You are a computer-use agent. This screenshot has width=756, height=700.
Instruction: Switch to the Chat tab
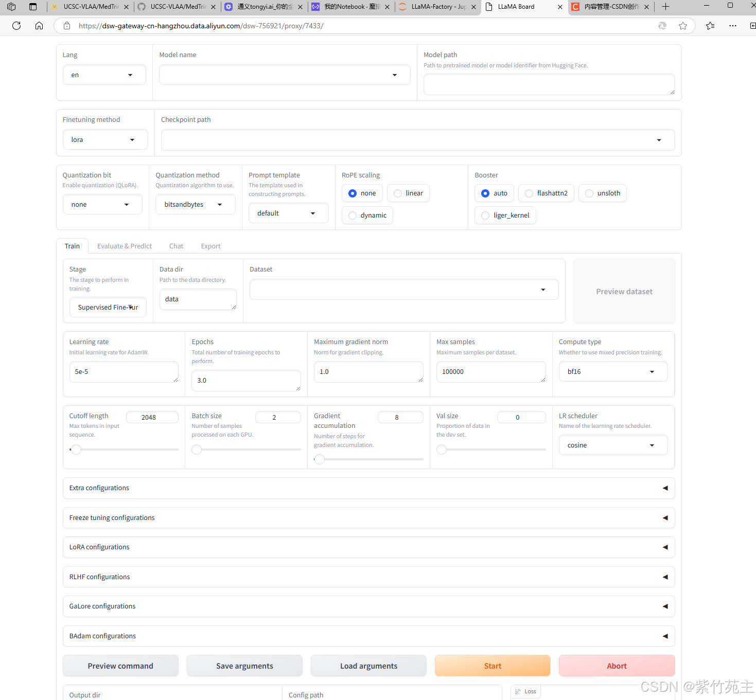tap(176, 246)
